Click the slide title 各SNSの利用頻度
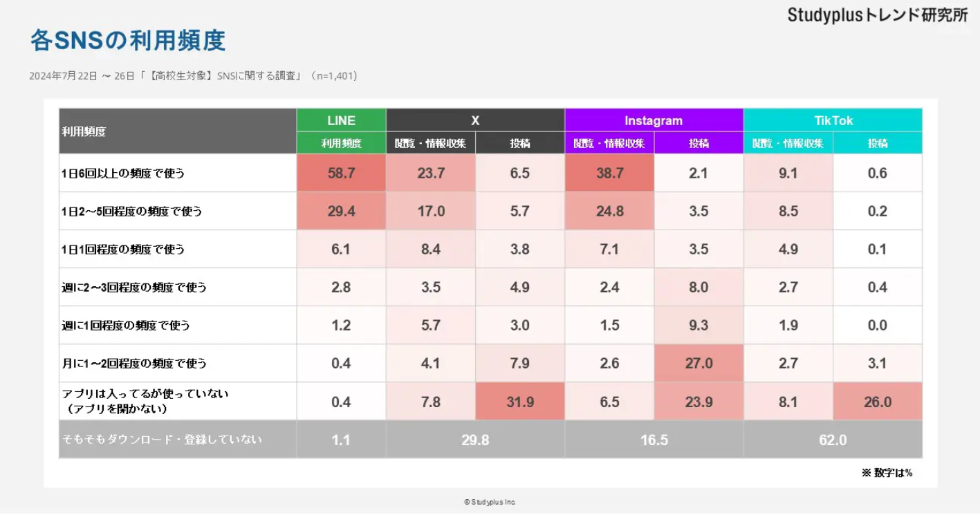The image size is (980, 515). point(128,41)
